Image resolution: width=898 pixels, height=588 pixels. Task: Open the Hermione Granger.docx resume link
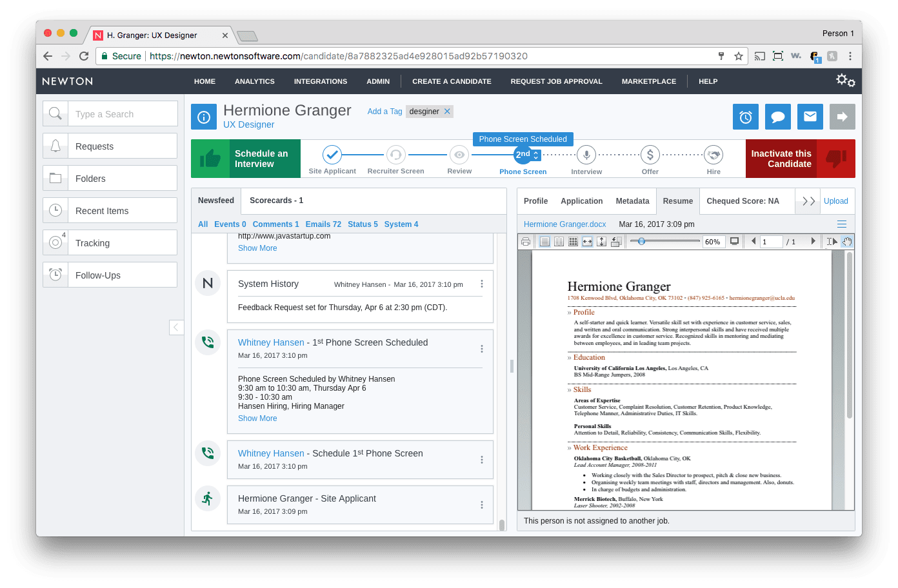click(x=564, y=224)
